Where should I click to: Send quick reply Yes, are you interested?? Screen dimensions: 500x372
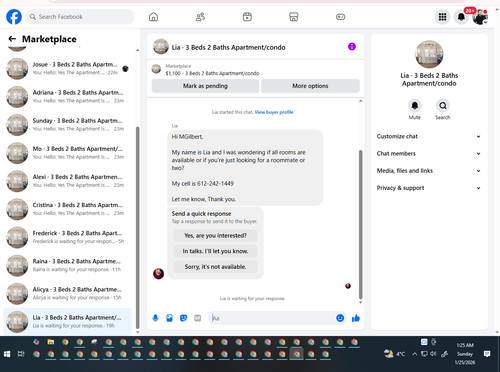coord(215,236)
